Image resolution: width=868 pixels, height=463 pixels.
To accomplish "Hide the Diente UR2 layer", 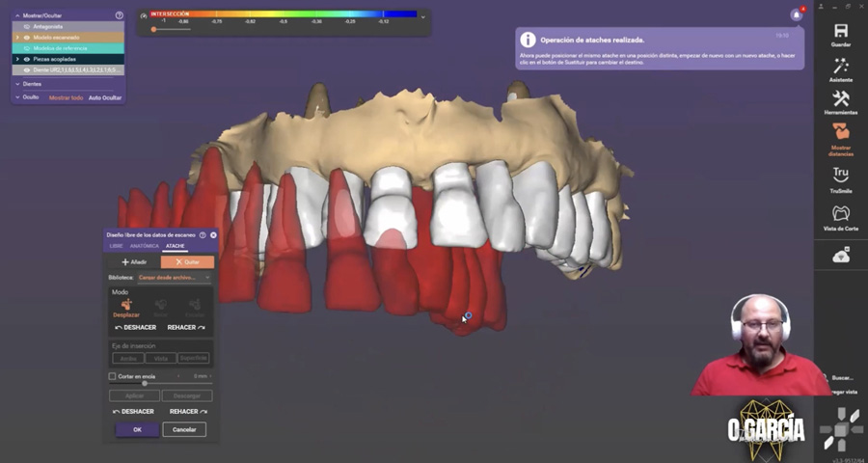I will [27, 69].
